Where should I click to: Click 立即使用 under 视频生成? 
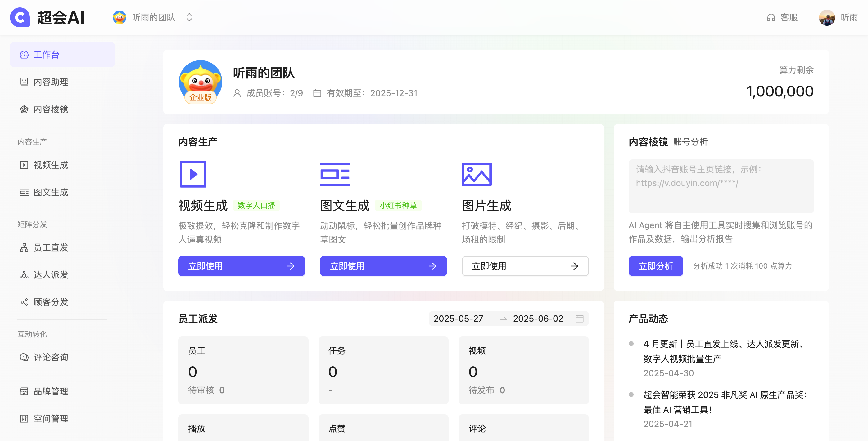pyautogui.click(x=242, y=266)
